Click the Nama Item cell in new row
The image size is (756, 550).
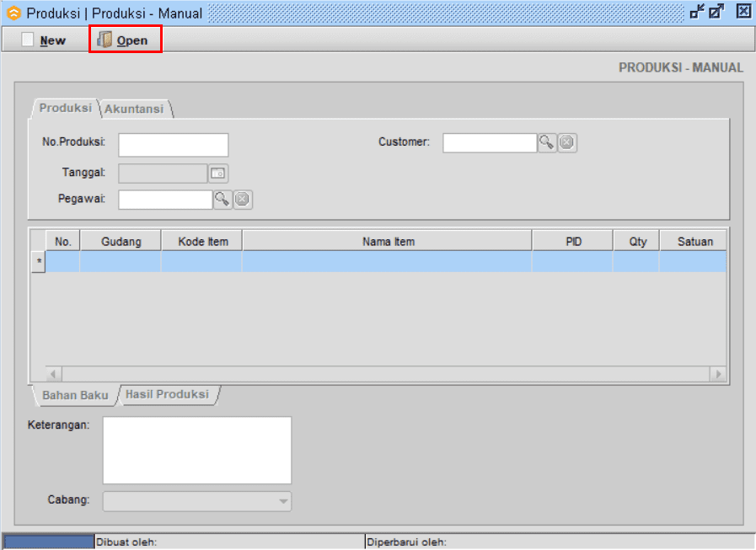(x=387, y=262)
